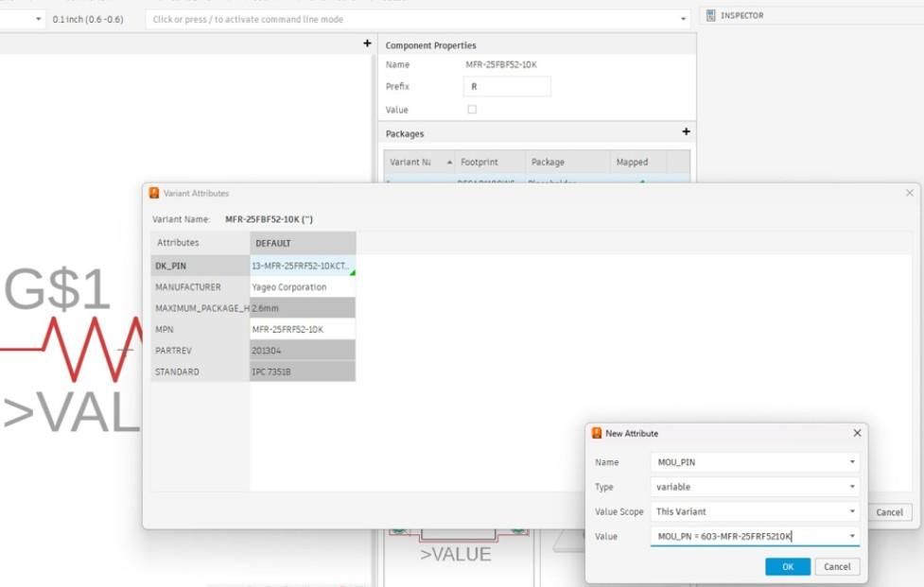The width and height of the screenshot is (924, 587).
Task: Select the DK_PIN attribute row
Action: 200,267
